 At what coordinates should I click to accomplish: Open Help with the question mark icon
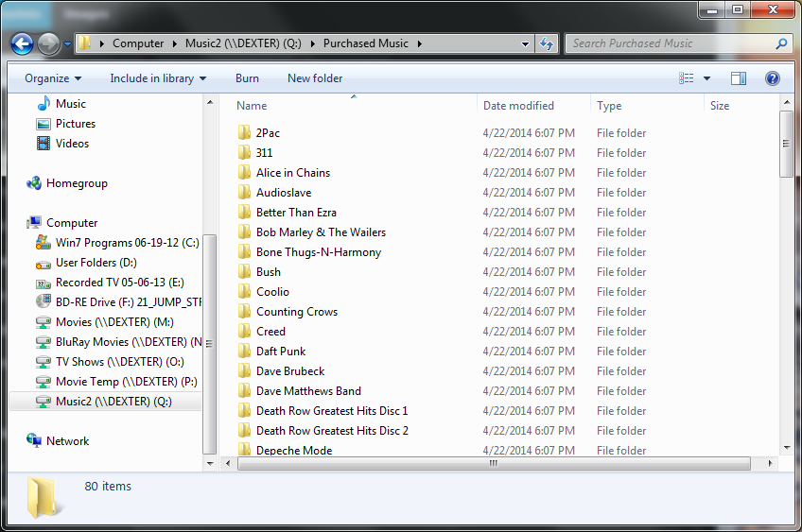pos(773,78)
